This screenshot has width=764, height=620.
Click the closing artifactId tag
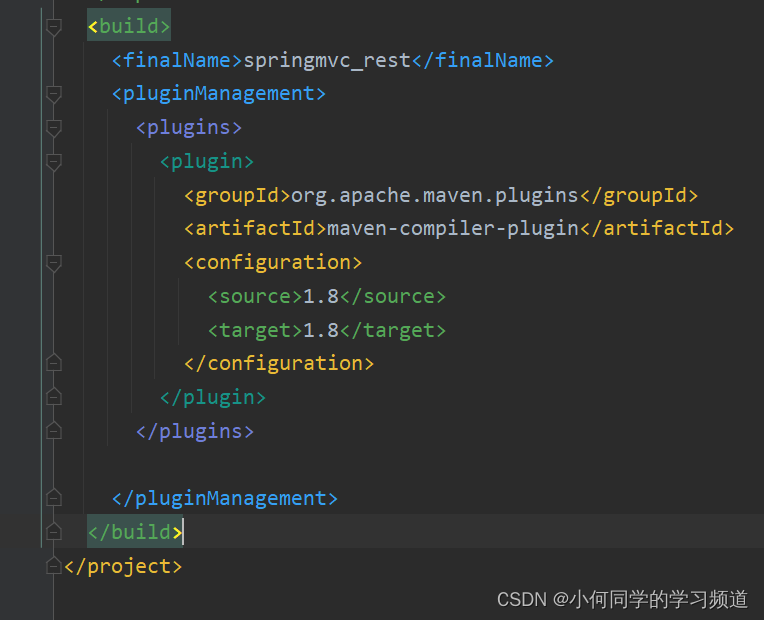click(657, 229)
